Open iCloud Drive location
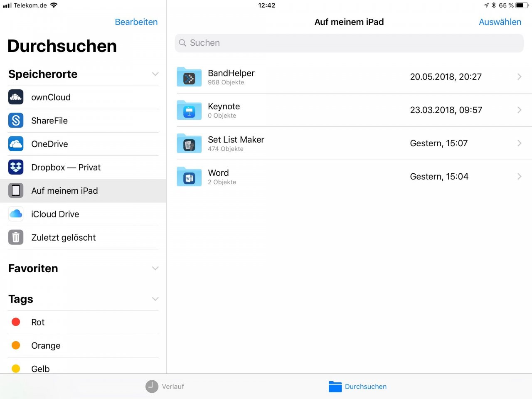The width and height of the screenshot is (532, 399). click(x=83, y=214)
